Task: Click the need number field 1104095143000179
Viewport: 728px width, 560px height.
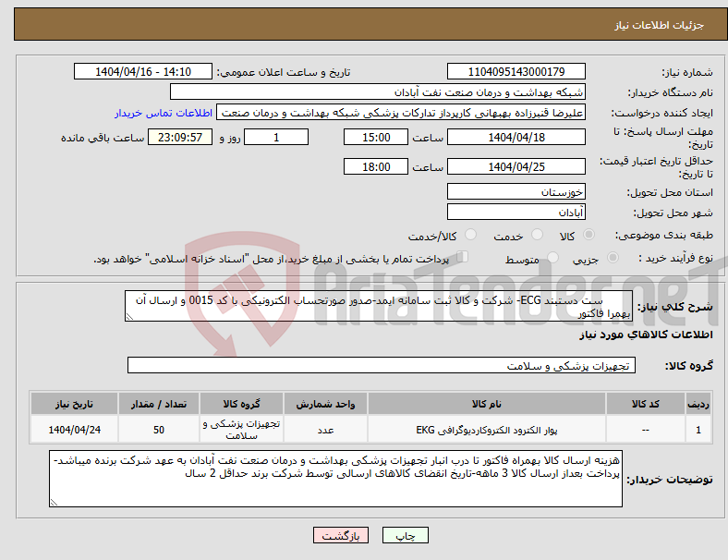Action: click(x=516, y=71)
